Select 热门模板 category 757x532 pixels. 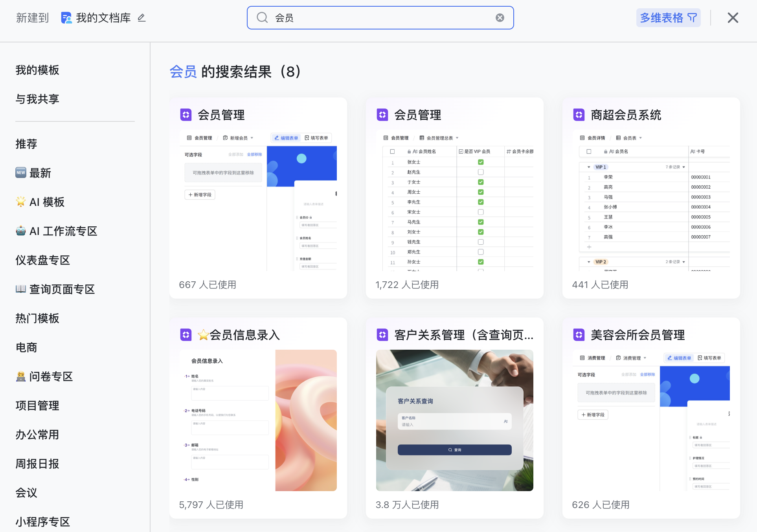pos(37,319)
